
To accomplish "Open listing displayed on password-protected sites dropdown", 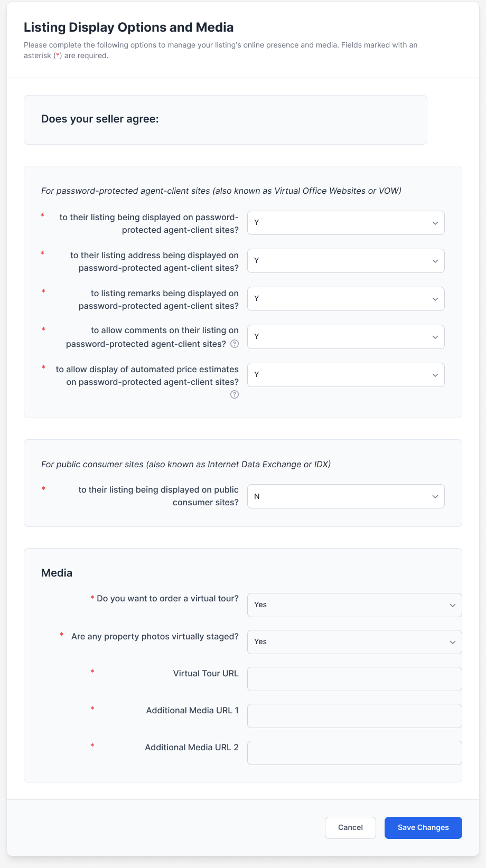I will [x=345, y=223].
